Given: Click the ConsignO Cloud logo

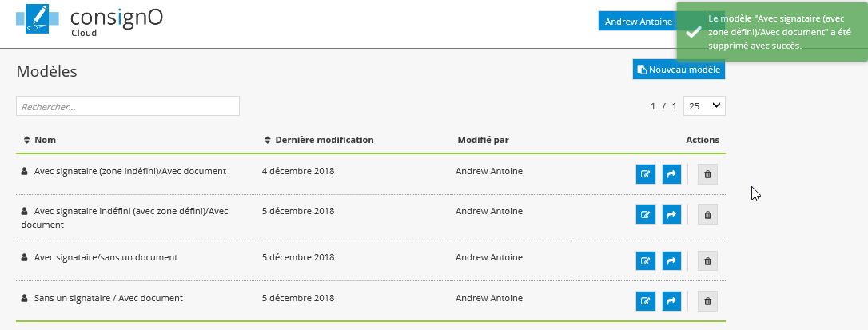Looking at the screenshot, I should pos(90,19).
